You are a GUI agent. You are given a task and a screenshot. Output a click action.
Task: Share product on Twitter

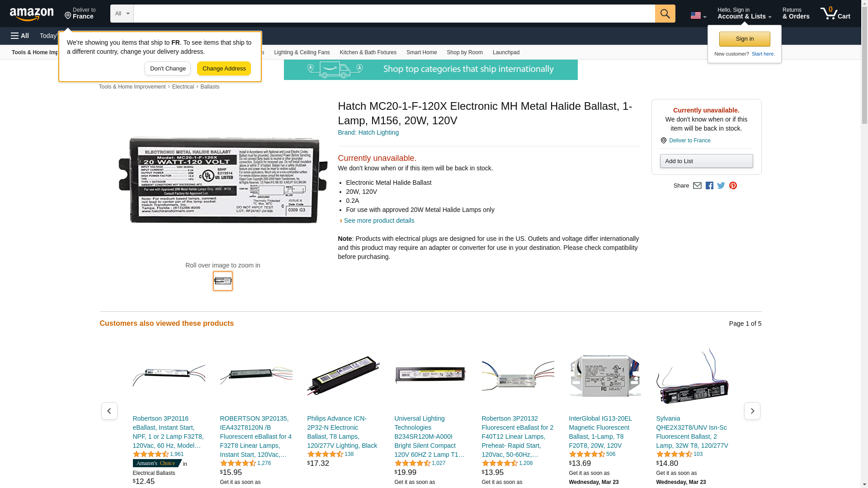point(721,186)
